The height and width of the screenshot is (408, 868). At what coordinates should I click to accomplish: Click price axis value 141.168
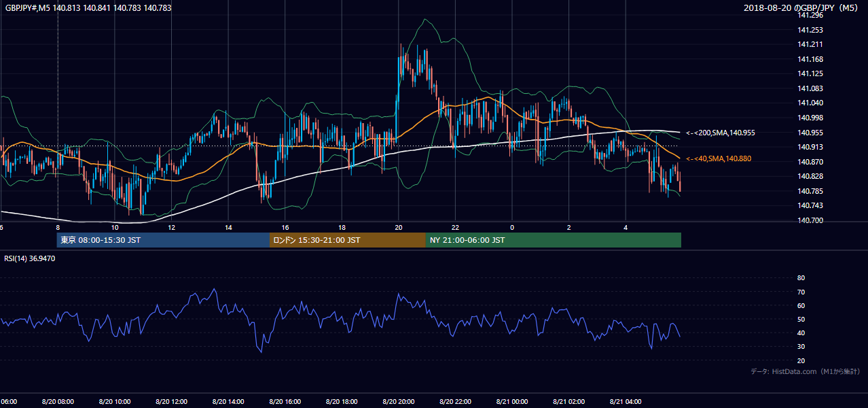tap(810, 59)
